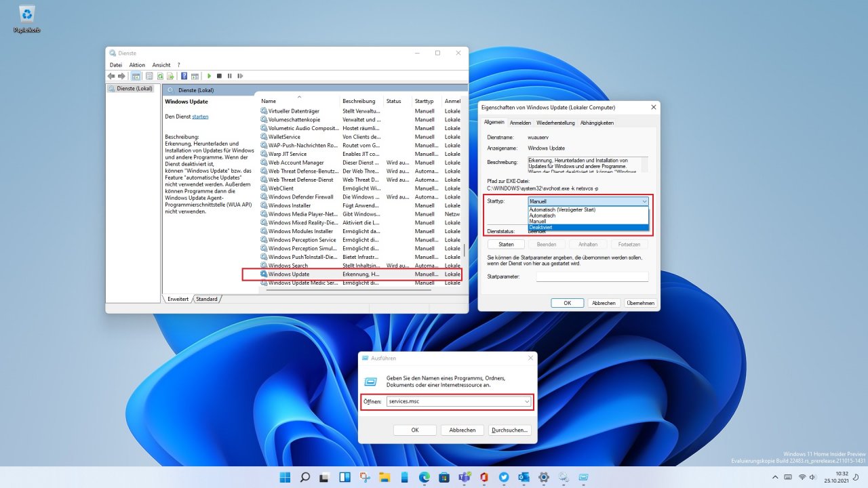Screen dimensions: 868x488
Task: Open Microsoft Store from the taskbar
Action: [444, 477]
